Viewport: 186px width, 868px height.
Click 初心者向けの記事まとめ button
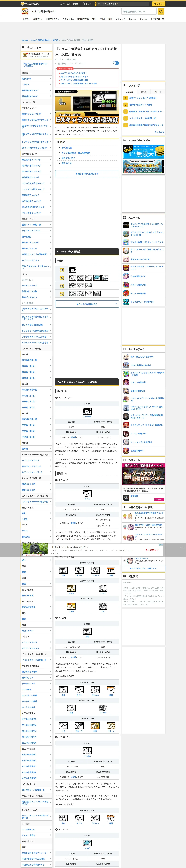click(87, 174)
